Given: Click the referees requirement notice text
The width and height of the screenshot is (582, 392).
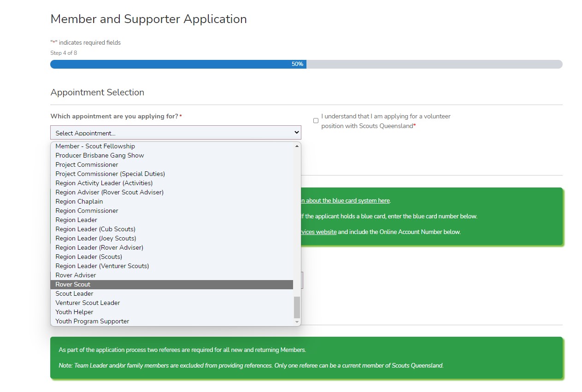Looking at the screenshot, I should [182, 350].
